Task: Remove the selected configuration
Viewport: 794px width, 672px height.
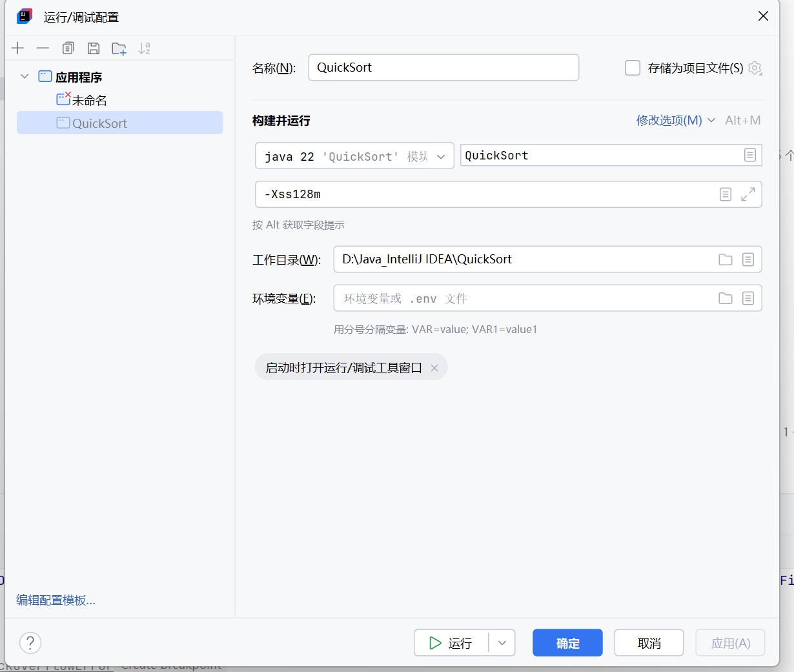Action: click(x=43, y=48)
